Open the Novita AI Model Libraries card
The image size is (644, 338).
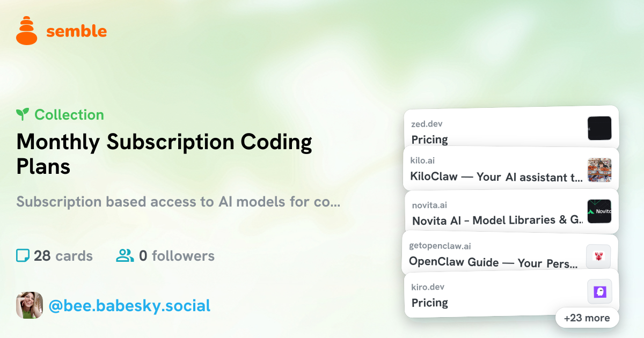click(511, 211)
